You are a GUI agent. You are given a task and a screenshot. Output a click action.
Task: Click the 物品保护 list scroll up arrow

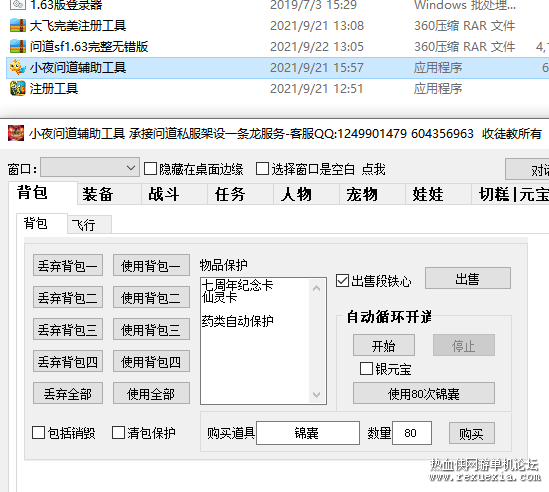(x=317, y=288)
